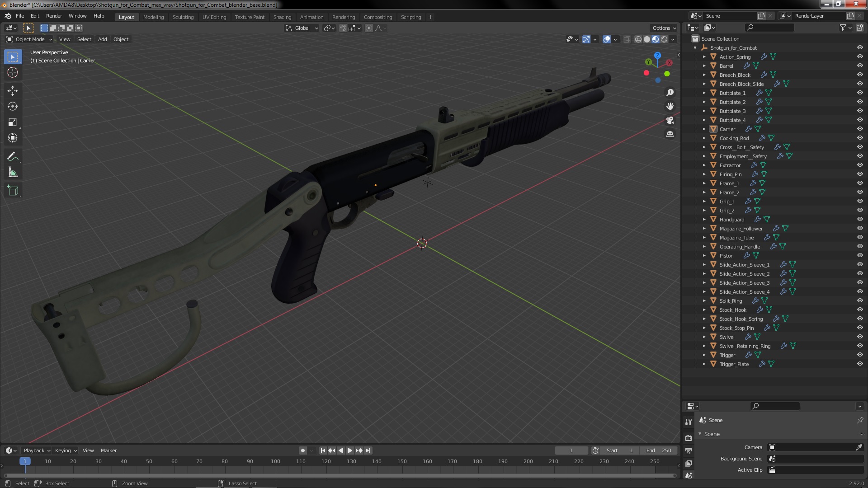Image resolution: width=868 pixels, height=488 pixels.
Task: Select the Transform tool
Action: click(13, 138)
